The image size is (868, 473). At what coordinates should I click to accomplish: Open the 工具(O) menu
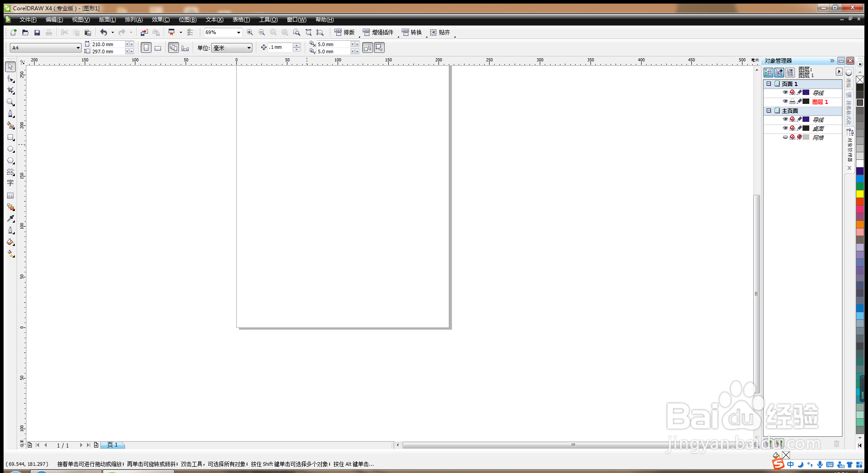268,20
